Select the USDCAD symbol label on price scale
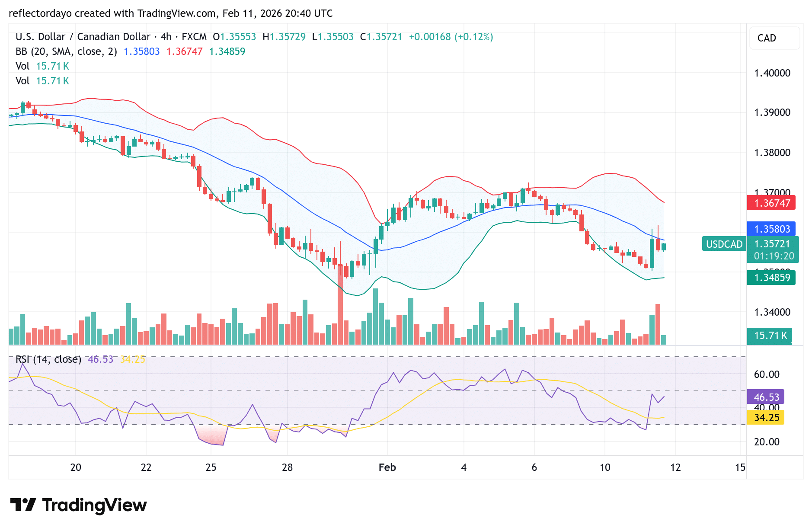Screen dimensions: 812x531 (x=724, y=244)
